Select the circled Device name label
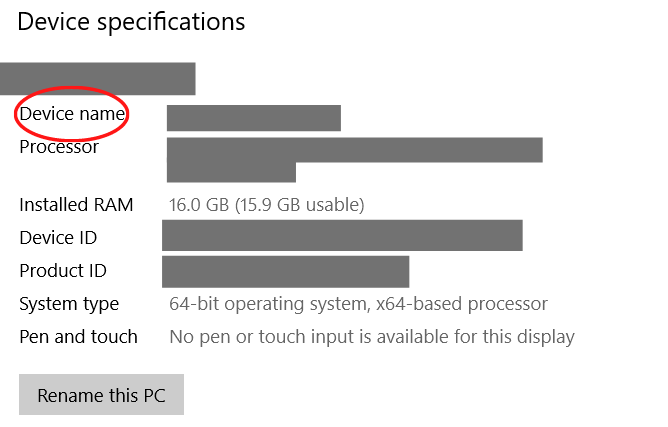 [72, 115]
